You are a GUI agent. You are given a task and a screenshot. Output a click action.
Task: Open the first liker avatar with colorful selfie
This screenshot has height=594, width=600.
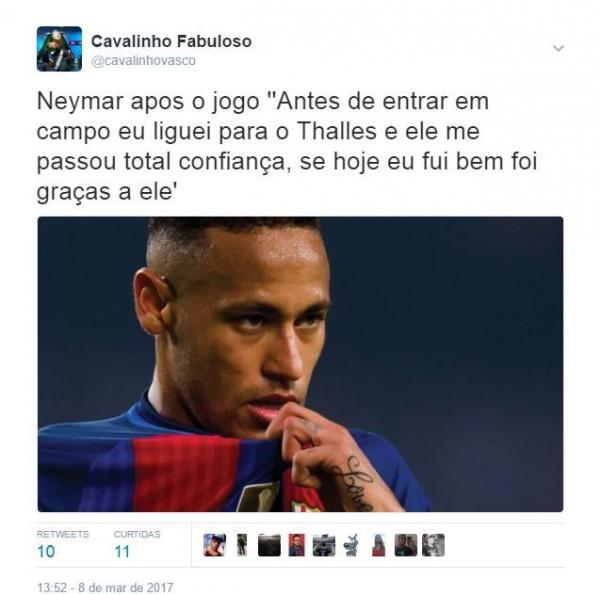click(x=215, y=545)
